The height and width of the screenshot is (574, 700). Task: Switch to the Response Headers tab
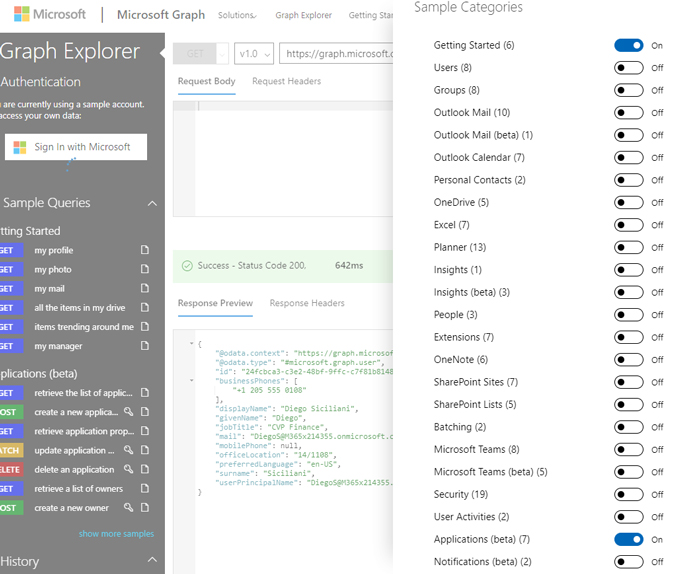pos(307,303)
